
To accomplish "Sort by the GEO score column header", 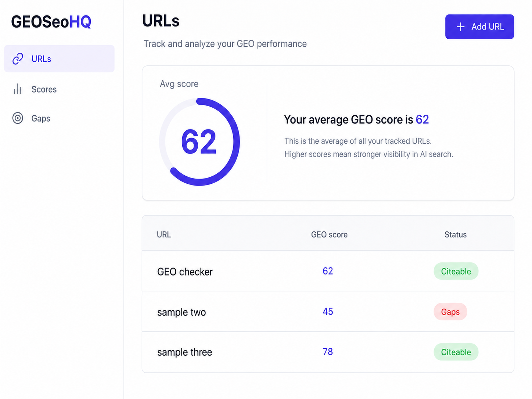I will pyautogui.click(x=329, y=234).
